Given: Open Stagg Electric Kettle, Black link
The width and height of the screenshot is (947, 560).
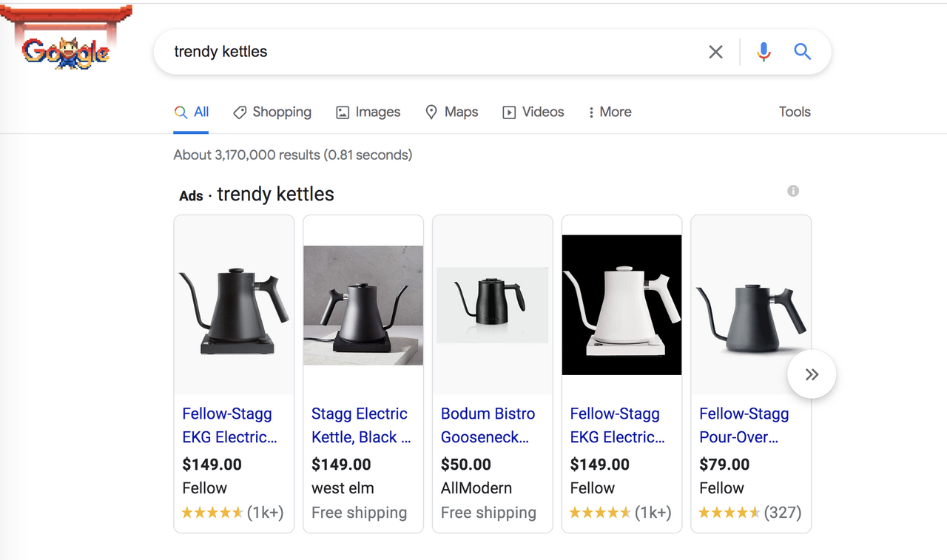Looking at the screenshot, I should (x=360, y=425).
